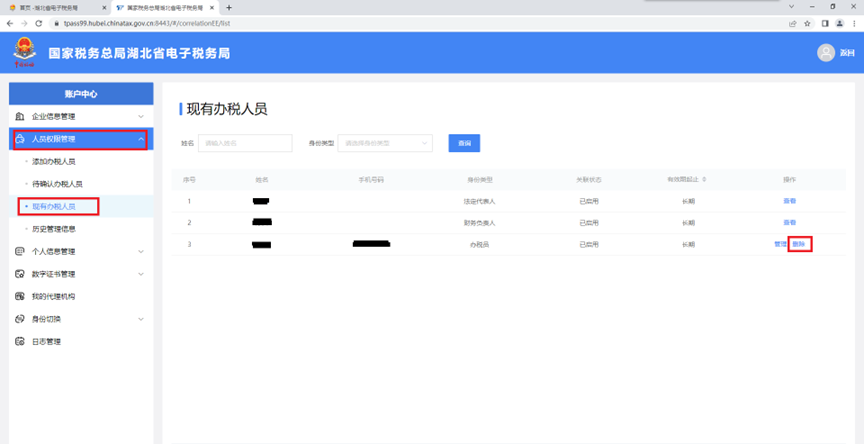This screenshot has height=444, width=864.
Task: Click 长期 validity in row 1
Action: (688, 202)
